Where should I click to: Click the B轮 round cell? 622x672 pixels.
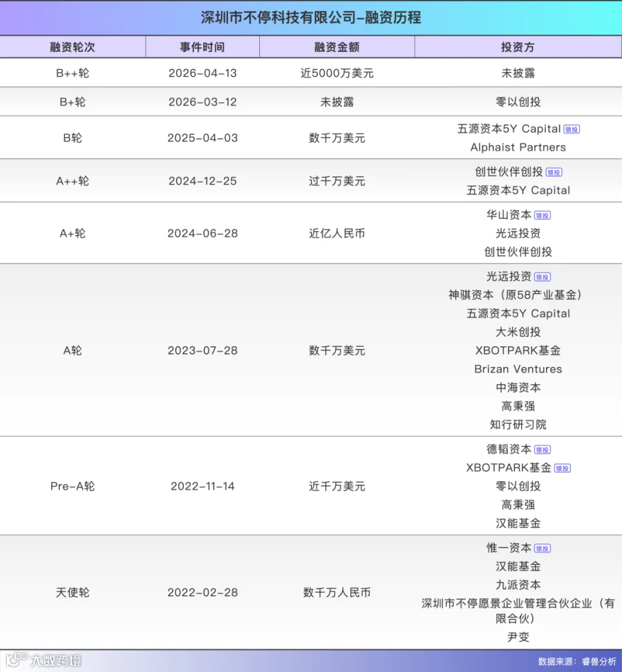pyautogui.click(x=73, y=138)
